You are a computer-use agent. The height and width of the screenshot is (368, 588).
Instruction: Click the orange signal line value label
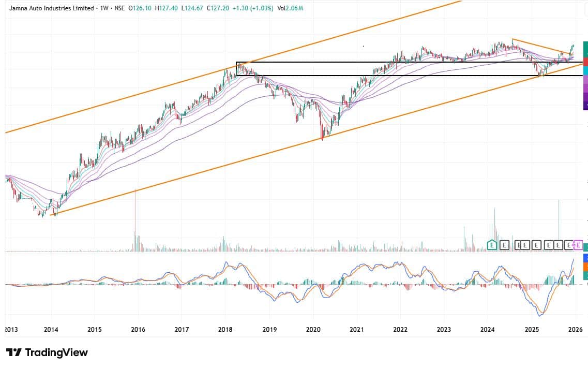pyautogui.click(x=585, y=267)
